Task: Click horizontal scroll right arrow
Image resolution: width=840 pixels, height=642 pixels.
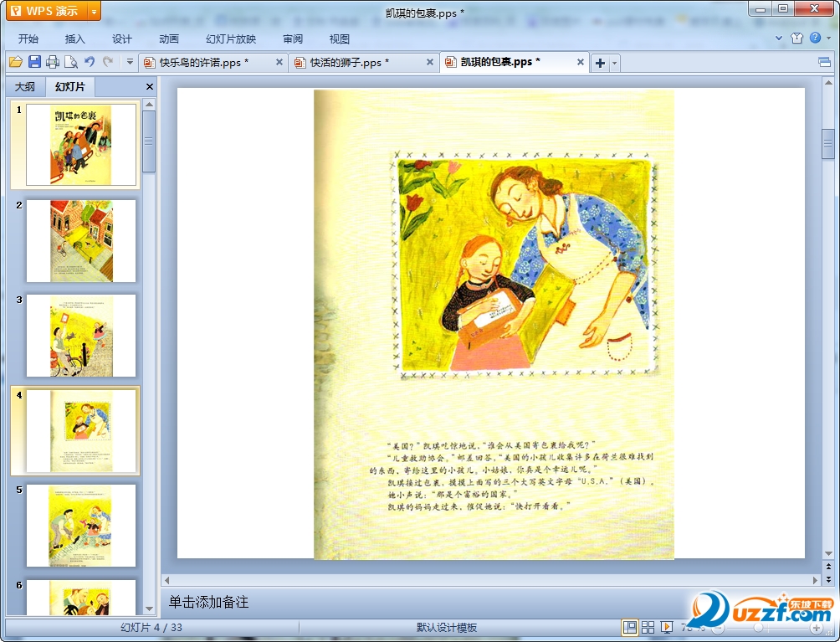Action: click(816, 580)
